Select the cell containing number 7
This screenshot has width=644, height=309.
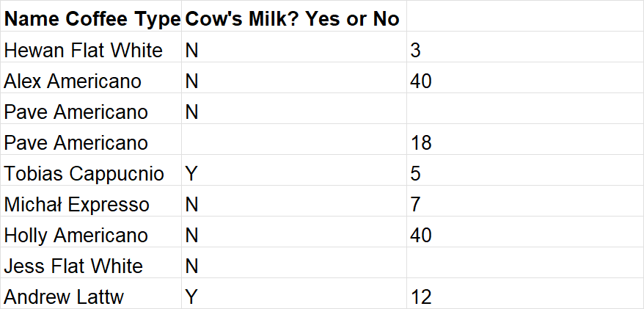[415, 205]
